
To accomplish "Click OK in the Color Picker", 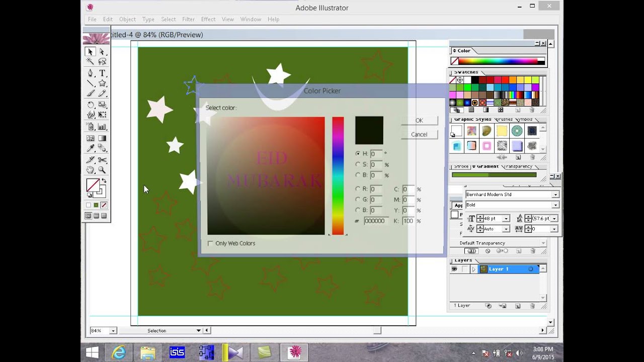I will tap(419, 121).
